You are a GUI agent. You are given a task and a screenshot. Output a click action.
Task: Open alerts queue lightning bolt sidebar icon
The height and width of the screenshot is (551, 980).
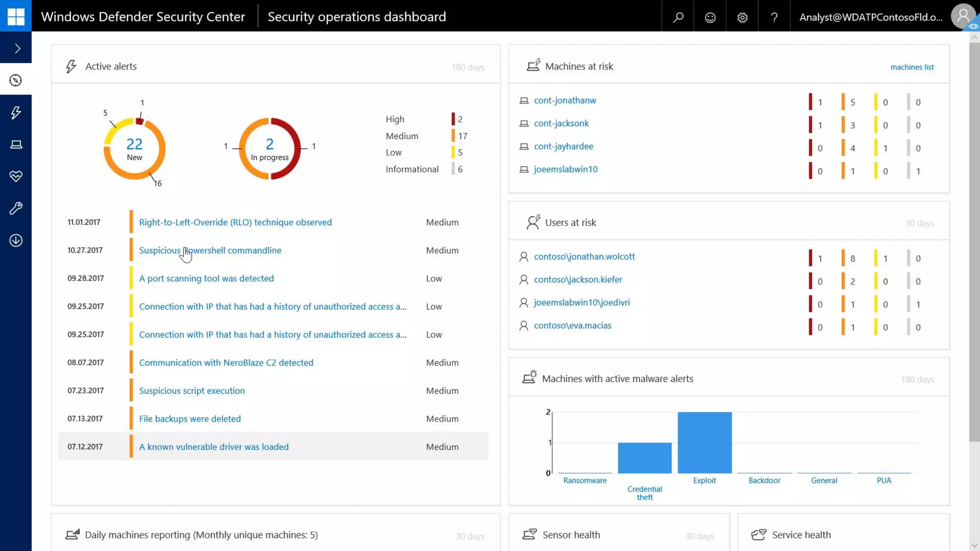(16, 112)
